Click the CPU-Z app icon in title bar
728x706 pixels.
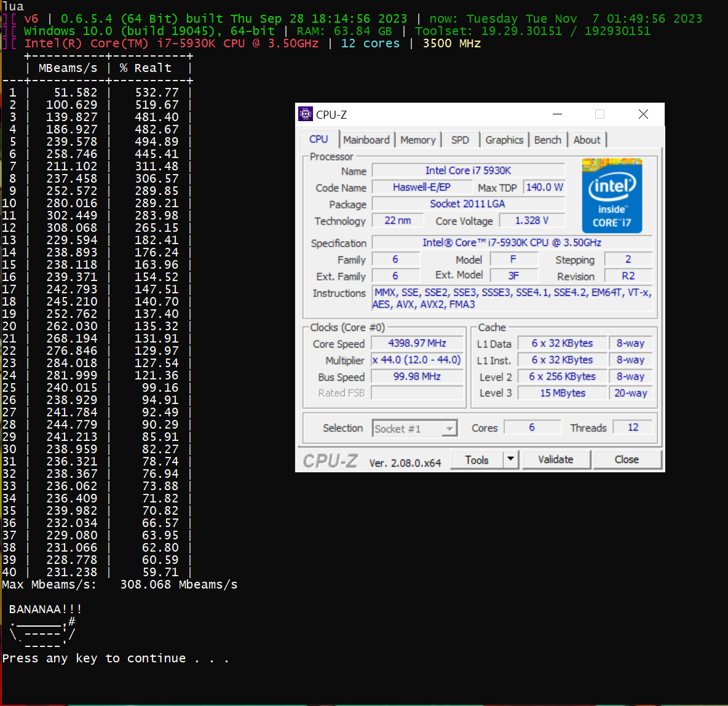pyautogui.click(x=306, y=114)
